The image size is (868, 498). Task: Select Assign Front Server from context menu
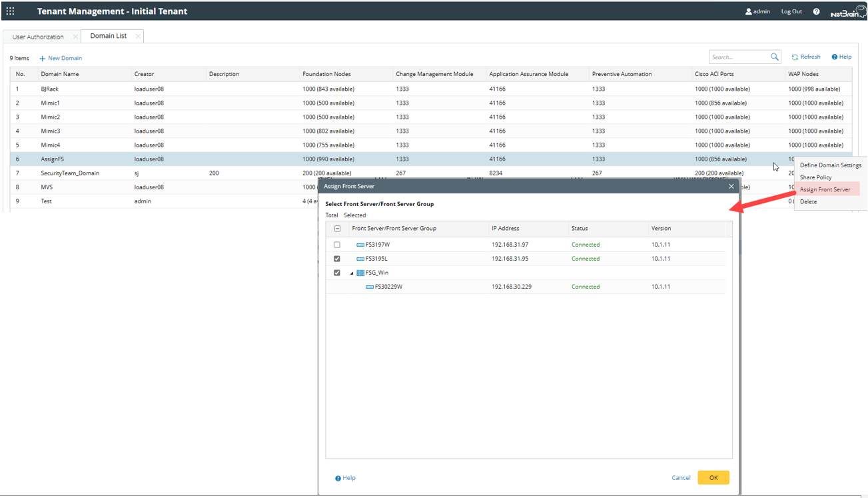(825, 189)
